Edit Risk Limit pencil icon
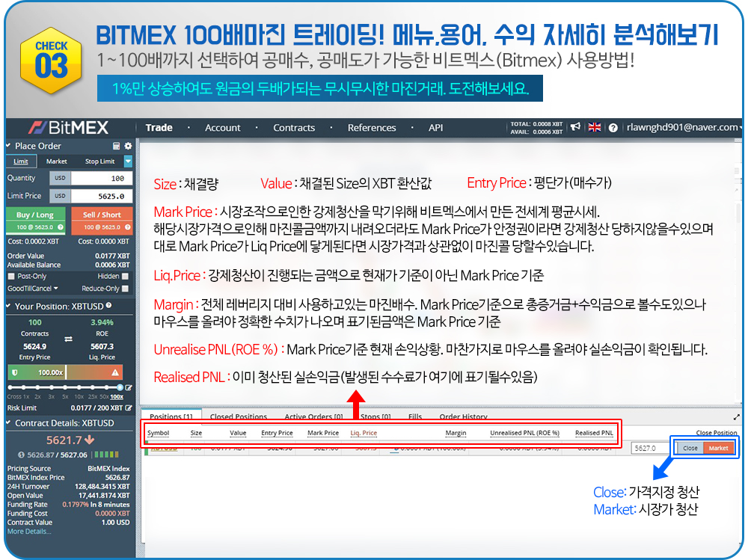The image size is (748, 560). (129, 407)
